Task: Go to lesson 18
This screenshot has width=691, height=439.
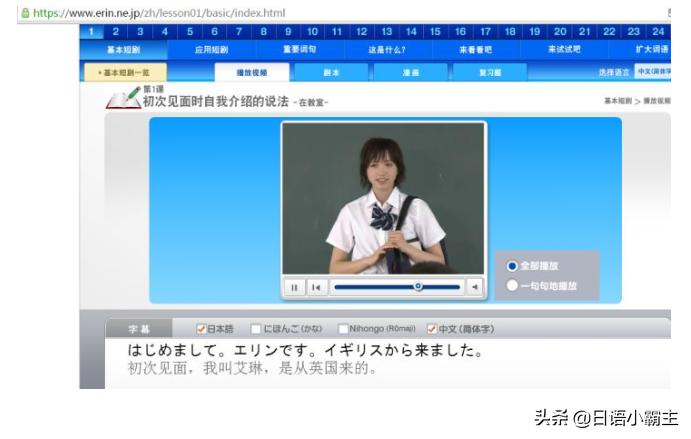Action: (510, 32)
